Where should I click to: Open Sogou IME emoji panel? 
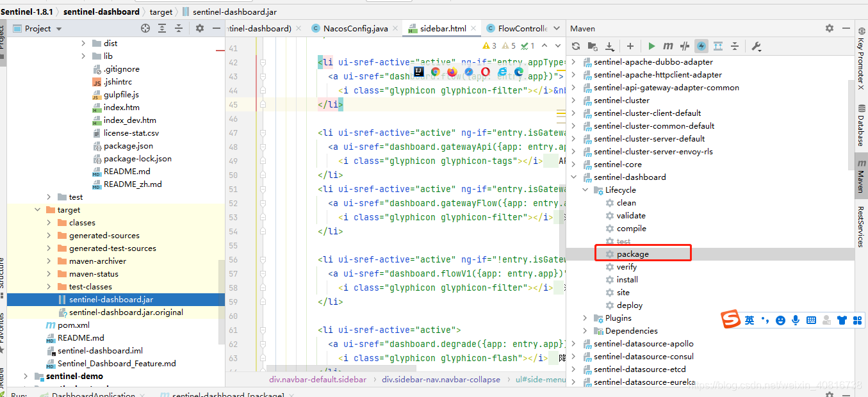tap(780, 320)
